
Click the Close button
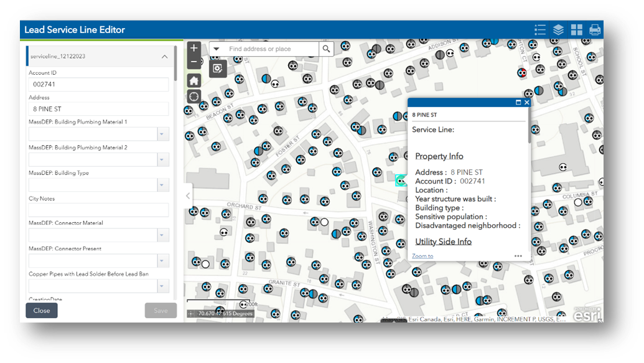pos(42,310)
